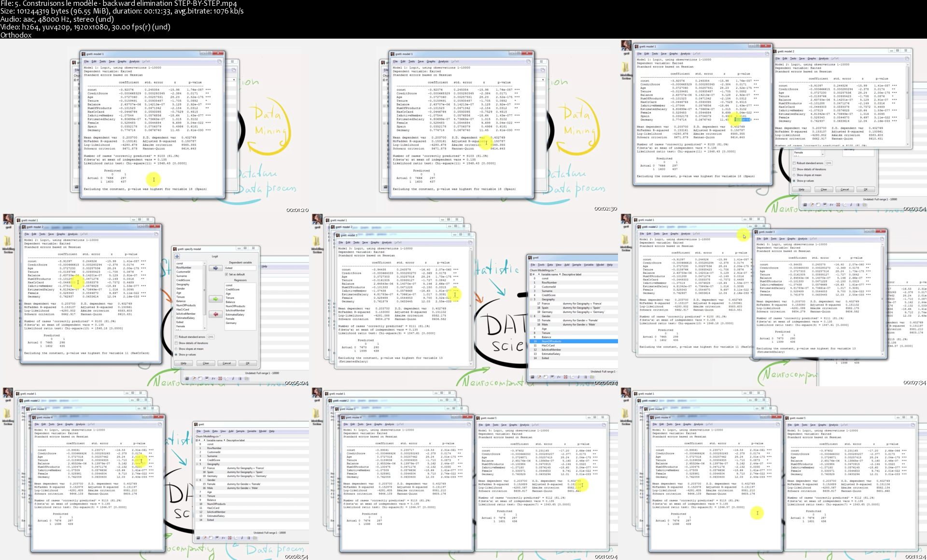Click blue arrow to choose dependent variable
This screenshot has height=560, width=927.
pos(215,268)
